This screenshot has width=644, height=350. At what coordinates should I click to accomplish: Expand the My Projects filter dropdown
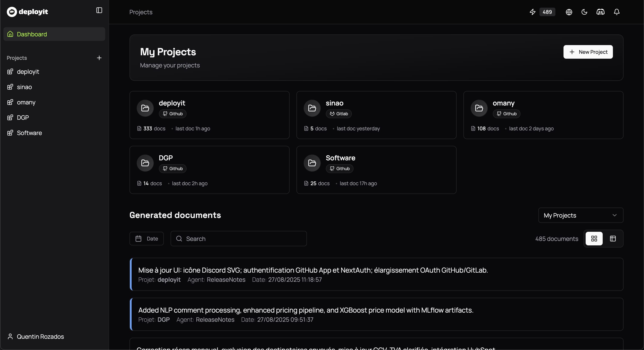pos(581,215)
